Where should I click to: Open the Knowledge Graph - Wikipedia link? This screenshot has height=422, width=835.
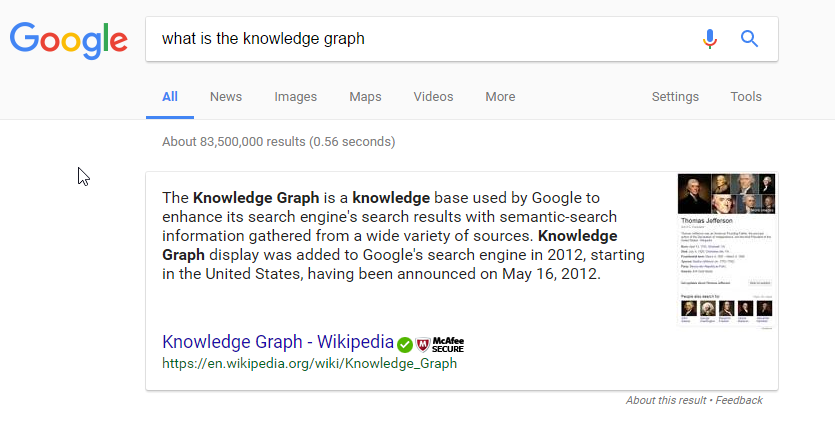[x=277, y=342]
